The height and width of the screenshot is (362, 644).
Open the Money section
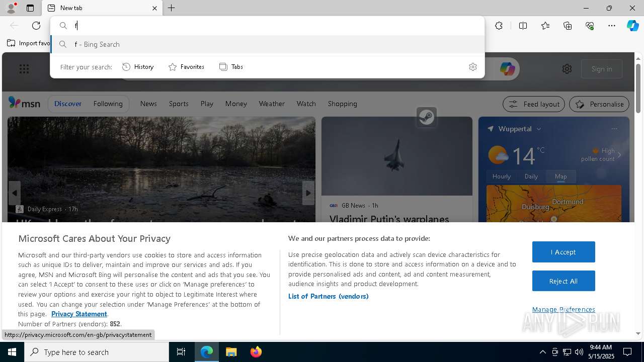click(x=236, y=104)
